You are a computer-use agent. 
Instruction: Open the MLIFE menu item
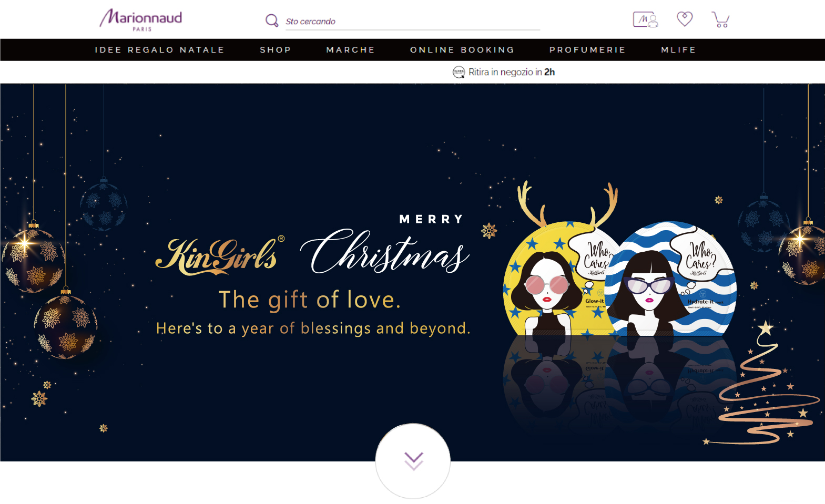point(678,50)
